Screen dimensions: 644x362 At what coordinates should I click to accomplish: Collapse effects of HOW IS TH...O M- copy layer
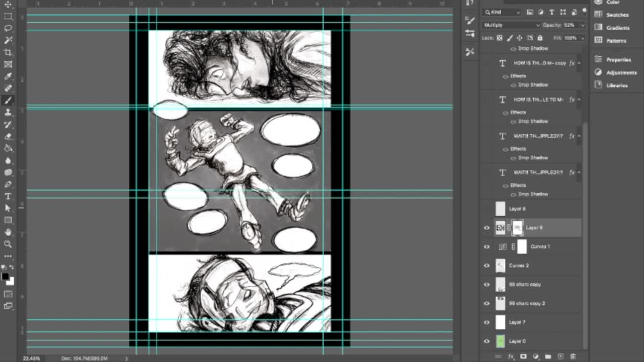(x=579, y=63)
